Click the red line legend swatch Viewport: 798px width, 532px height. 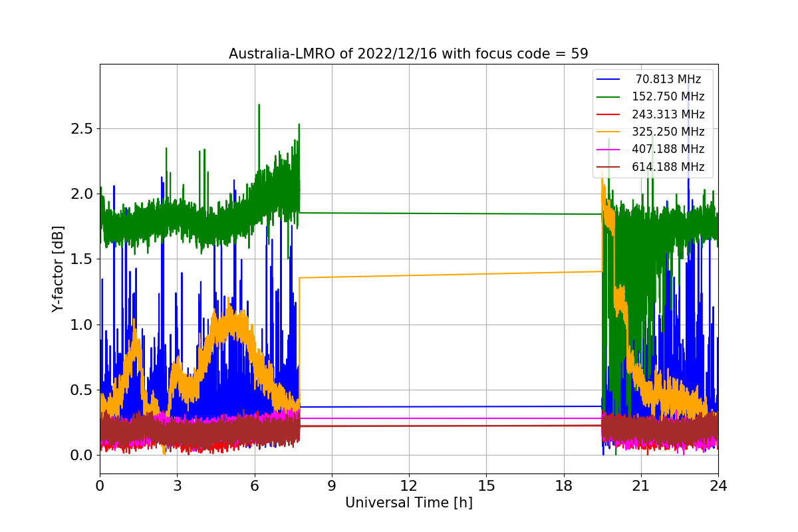point(609,114)
